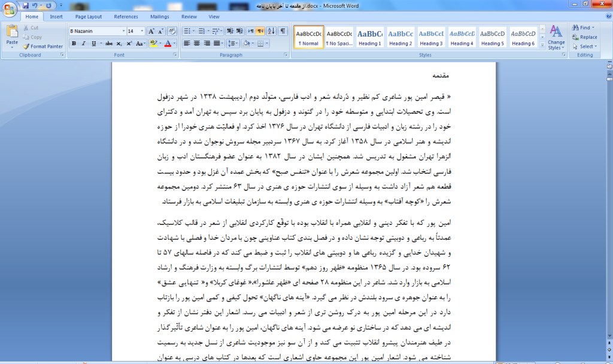This screenshot has height=364, width=613.
Task: Click the Sort icon in Paragraph group
Action: [x=271, y=31]
